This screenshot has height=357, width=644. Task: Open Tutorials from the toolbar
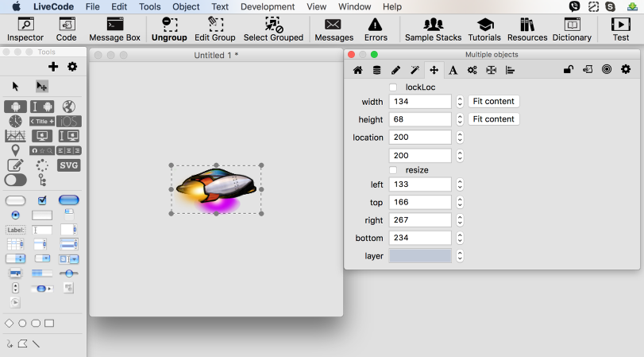[x=484, y=29]
